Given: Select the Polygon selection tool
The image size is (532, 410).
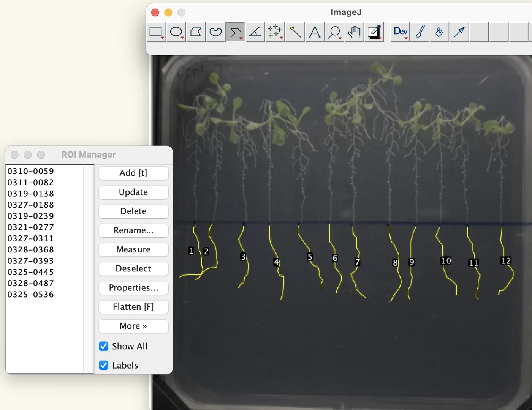Looking at the screenshot, I should click(x=196, y=32).
